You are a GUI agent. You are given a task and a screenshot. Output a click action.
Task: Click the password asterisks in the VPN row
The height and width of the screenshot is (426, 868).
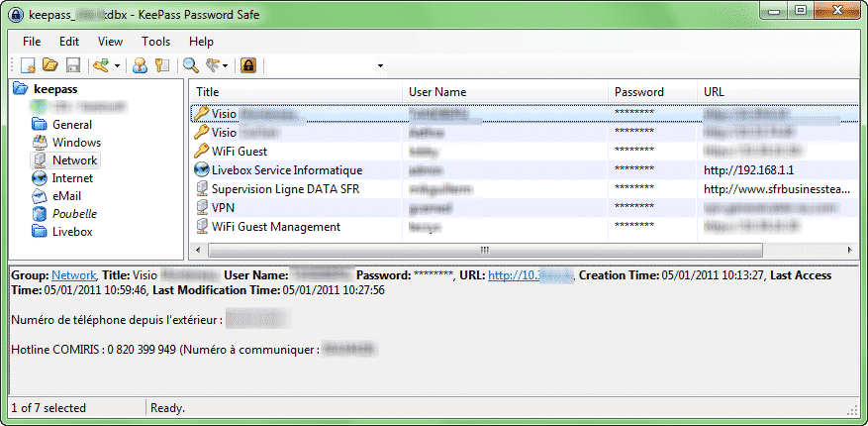click(634, 207)
